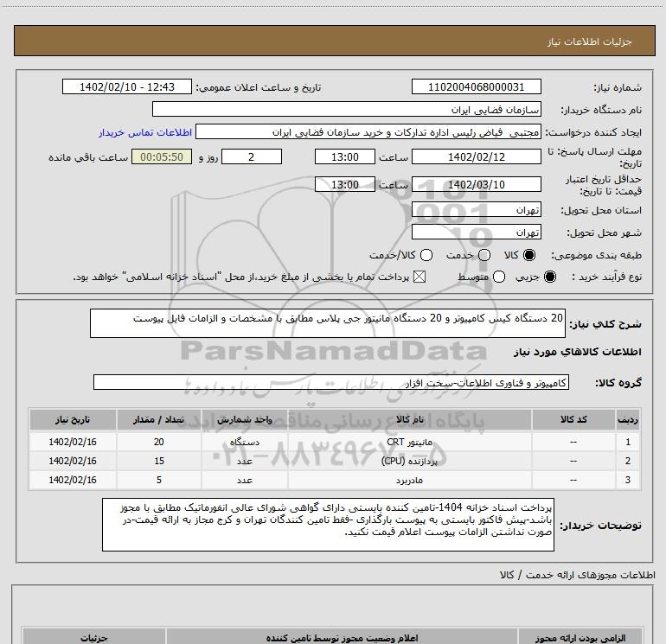
Task: Select the خدمت category radio button
Action: tap(484, 255)
